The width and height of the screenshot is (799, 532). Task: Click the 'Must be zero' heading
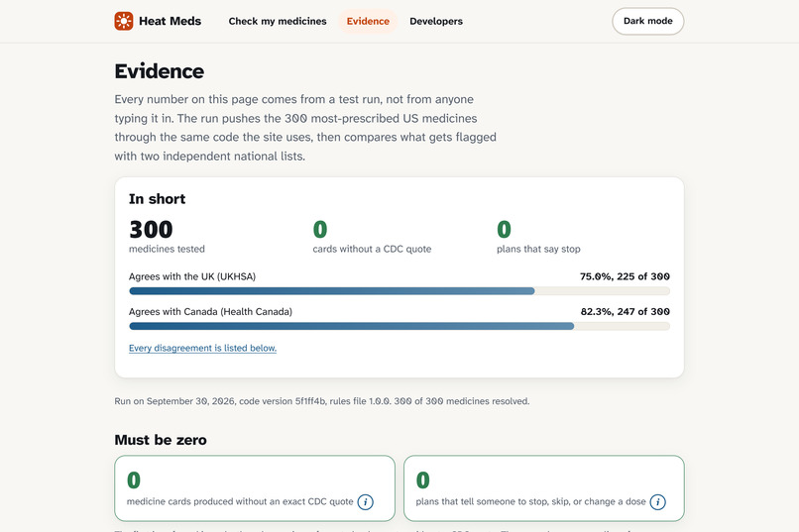(x=161, y=440)
